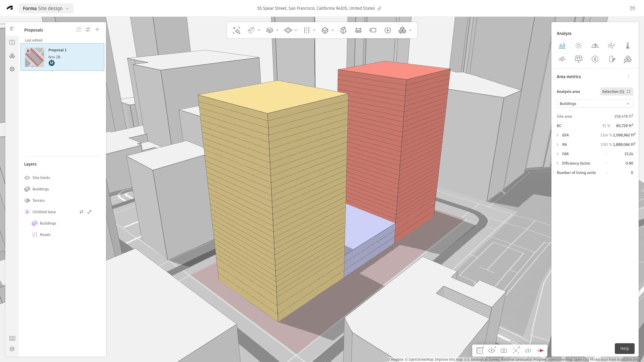Expand the GFA metric row

click(x=557, y=135)
